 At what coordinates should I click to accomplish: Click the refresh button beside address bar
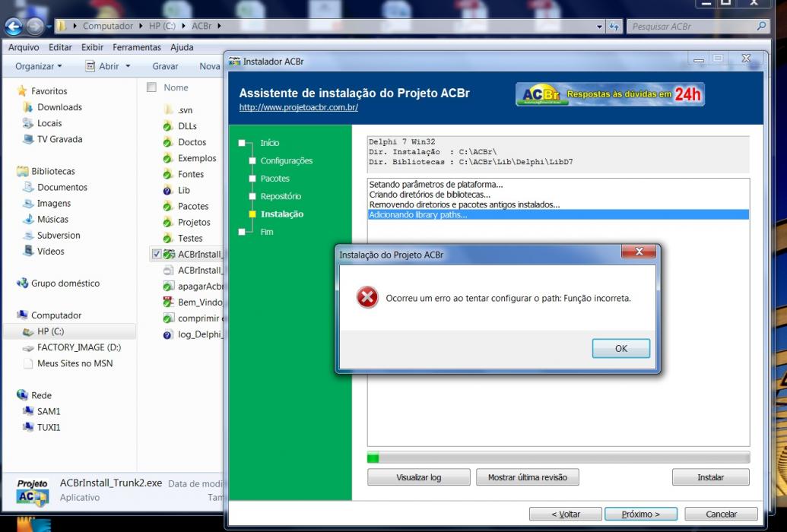[x=614, y=27]
